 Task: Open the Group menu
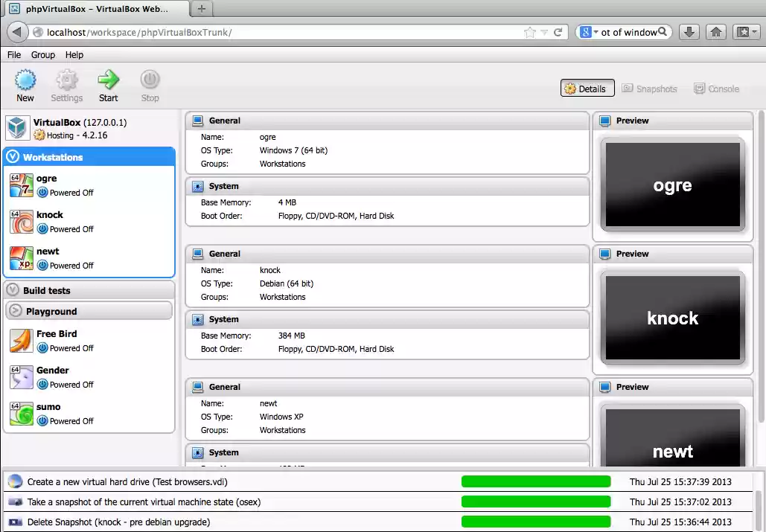pyautogui.click(x=42, y=54)
